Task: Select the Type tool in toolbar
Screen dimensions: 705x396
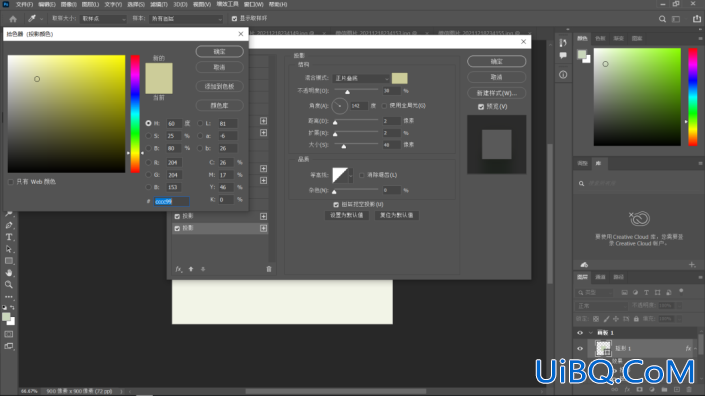Action: point(9,237)
